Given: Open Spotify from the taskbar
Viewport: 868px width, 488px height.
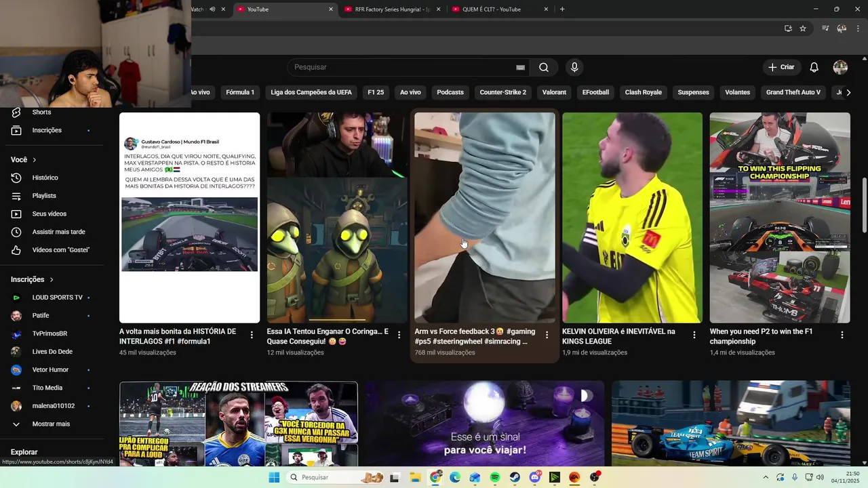Looking at the screenshot, I should tap(494, 477).
